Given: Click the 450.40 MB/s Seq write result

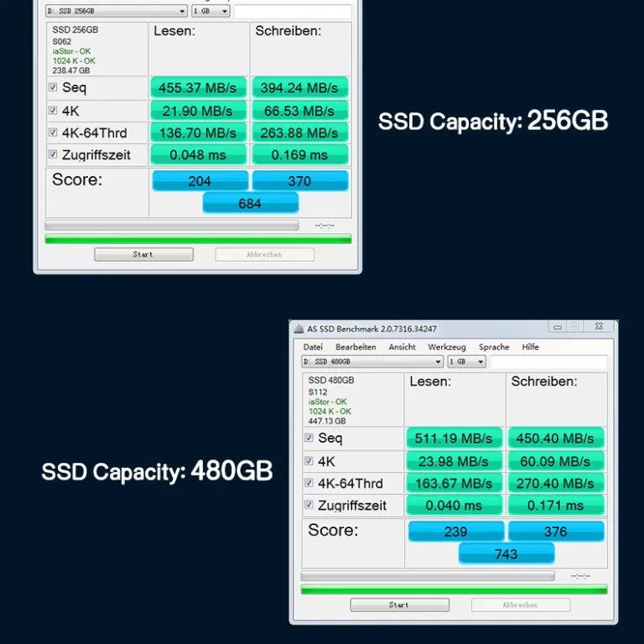Looking at the screenshot, I should tap(555, 439).
